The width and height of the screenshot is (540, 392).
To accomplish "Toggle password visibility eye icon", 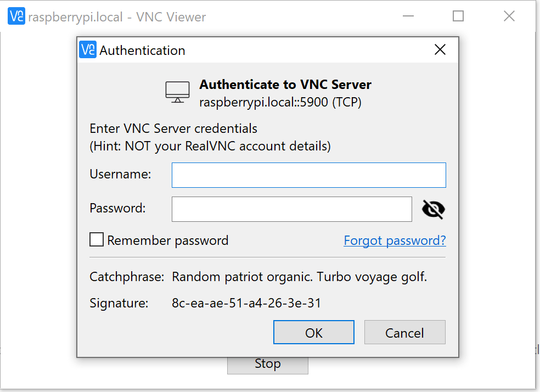I will click(433, 209).
